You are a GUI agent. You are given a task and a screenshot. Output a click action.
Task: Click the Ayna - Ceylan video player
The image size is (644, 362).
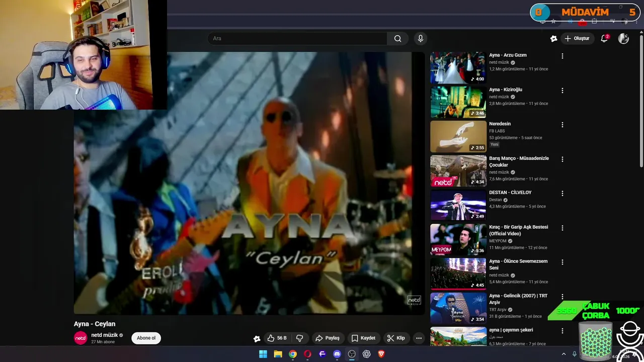point(249,184)
